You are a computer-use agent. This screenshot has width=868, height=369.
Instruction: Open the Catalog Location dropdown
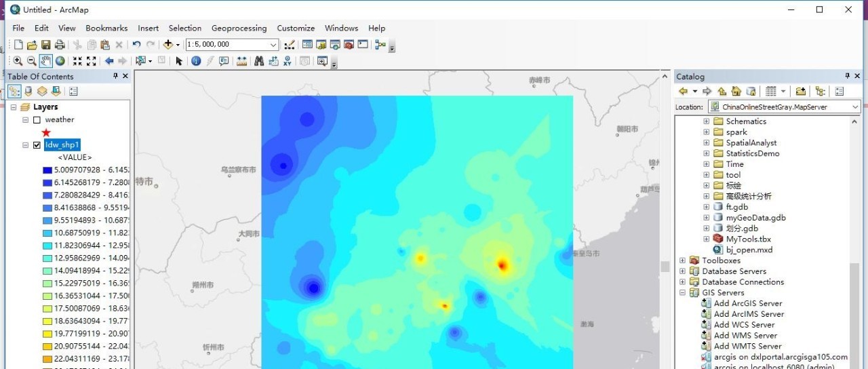[854, 106]
